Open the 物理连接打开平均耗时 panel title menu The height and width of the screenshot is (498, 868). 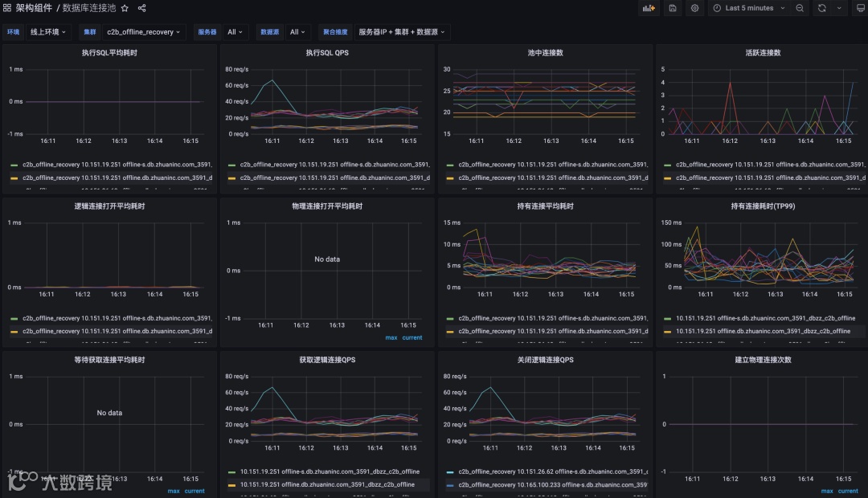click(x=327, y=206)
